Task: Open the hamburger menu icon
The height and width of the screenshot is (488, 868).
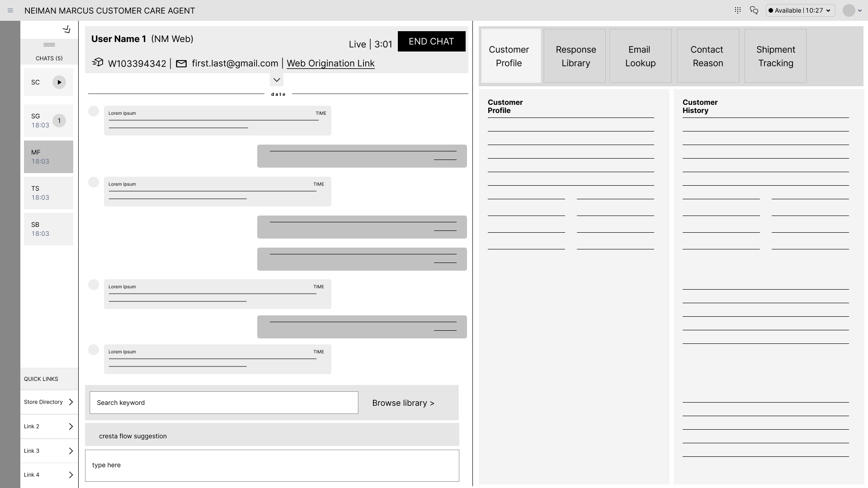Action: tap(10, 10)
